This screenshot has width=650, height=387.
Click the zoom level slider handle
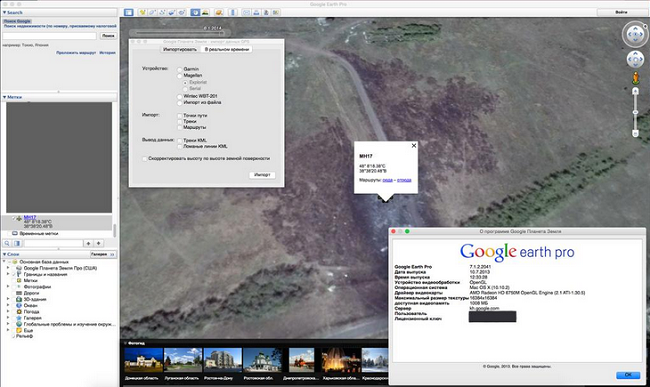[635, 112]
